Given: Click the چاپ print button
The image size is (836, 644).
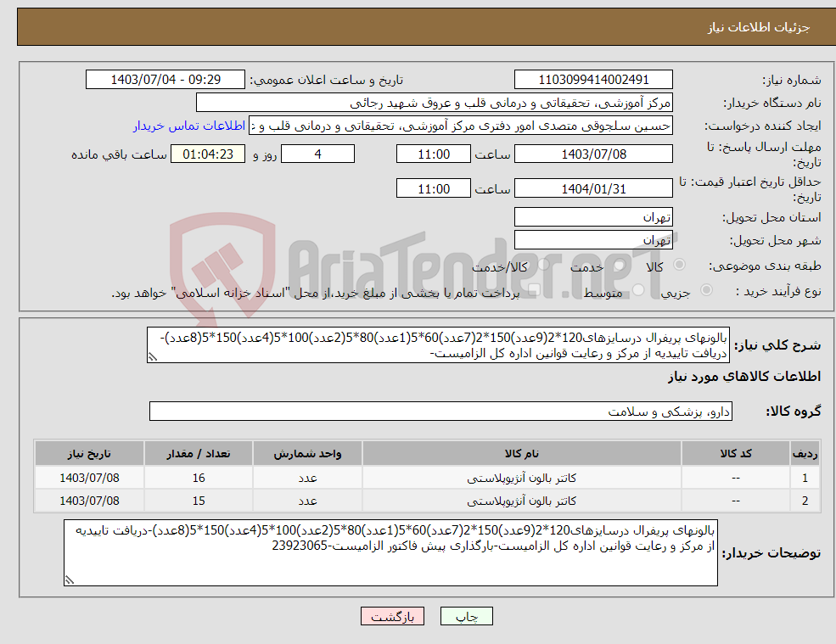Looking at the screenshot, I should pyautogui.click(x=467, y=617).
